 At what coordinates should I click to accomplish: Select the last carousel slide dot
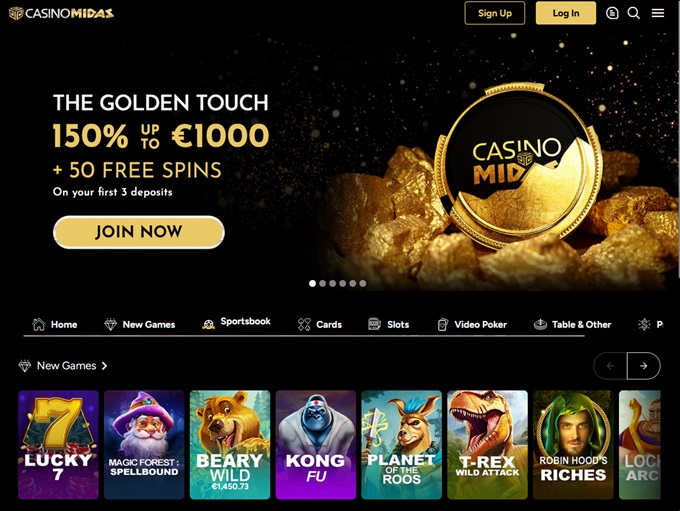point(363,283)
